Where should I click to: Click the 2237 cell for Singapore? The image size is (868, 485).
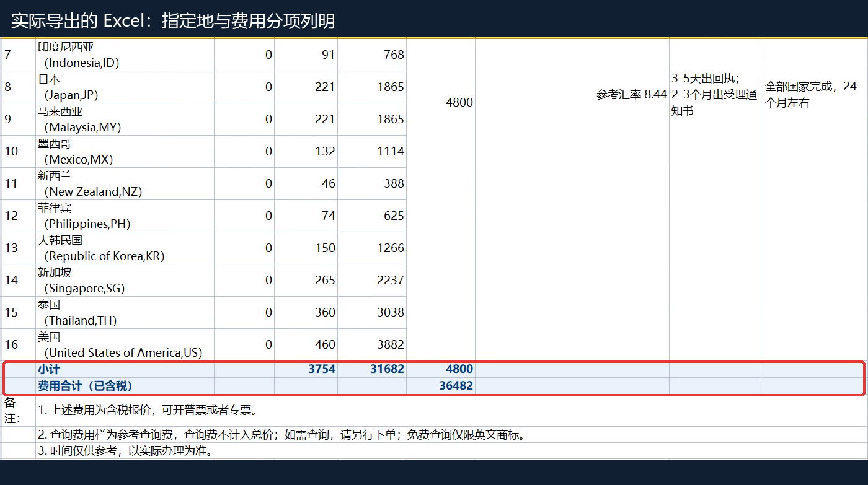(372, 280)
